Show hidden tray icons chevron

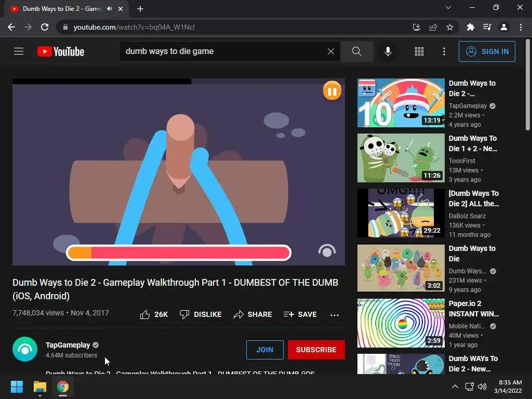coord(455,387)
